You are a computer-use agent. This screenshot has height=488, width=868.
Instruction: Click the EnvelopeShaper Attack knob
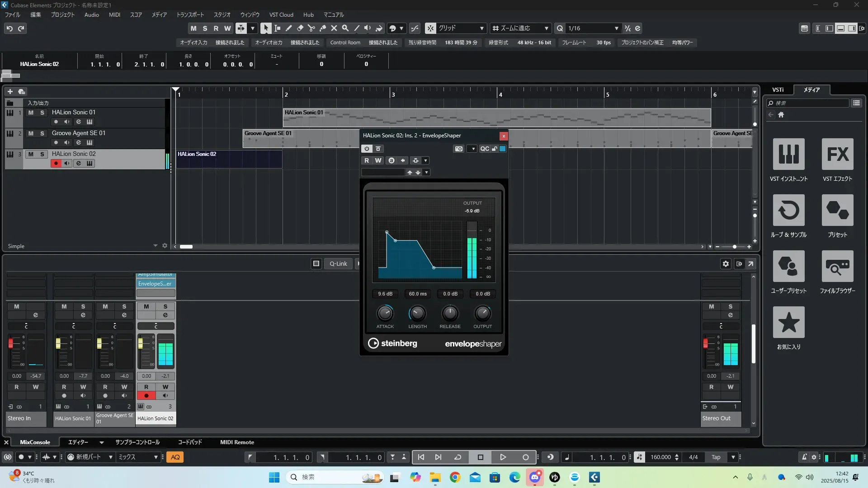(x=385, y=313)
